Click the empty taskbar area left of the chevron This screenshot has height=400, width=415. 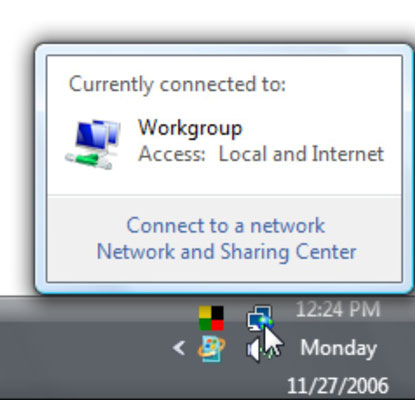point(83,348)
